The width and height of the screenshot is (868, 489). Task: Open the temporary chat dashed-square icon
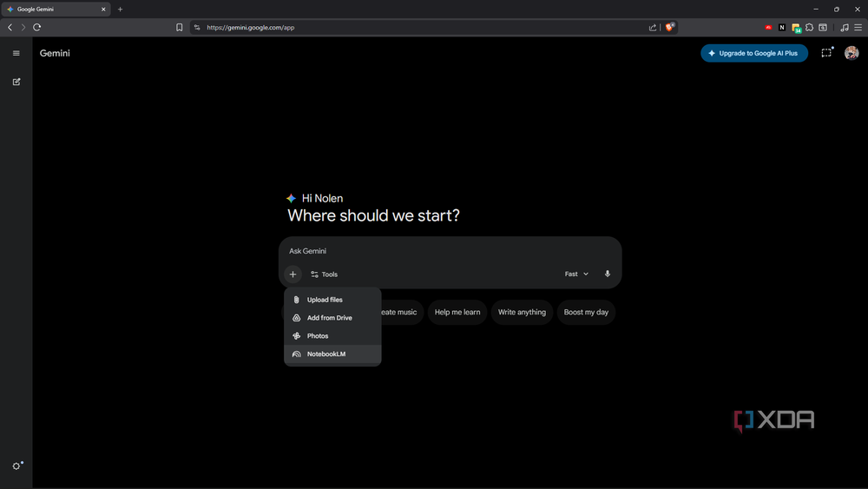coord(826,53)
